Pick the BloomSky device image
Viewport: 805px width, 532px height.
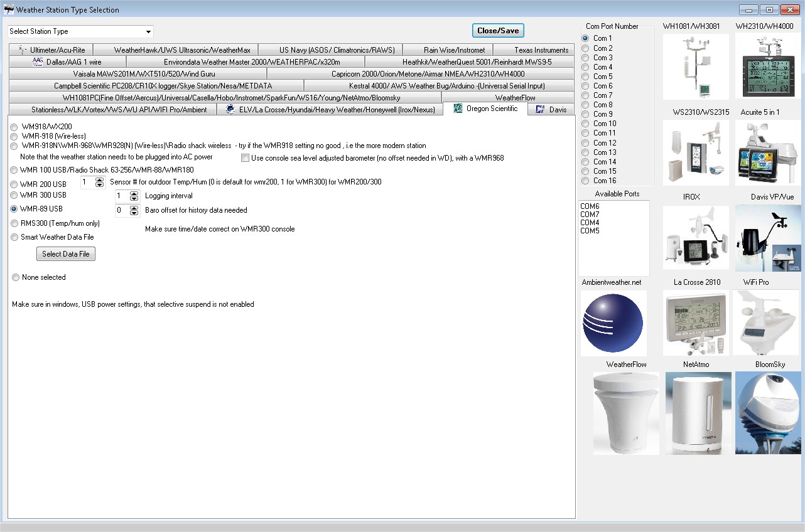coord(769,413)
